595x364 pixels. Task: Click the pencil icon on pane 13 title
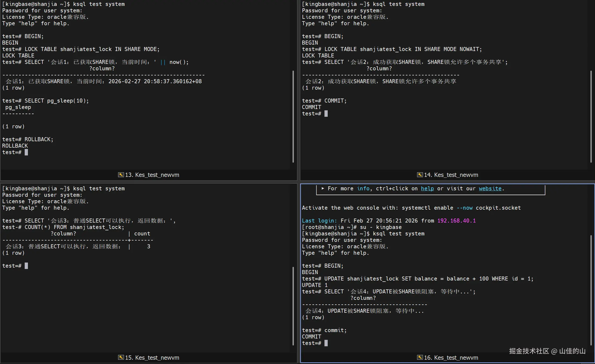tap(121, 175)
